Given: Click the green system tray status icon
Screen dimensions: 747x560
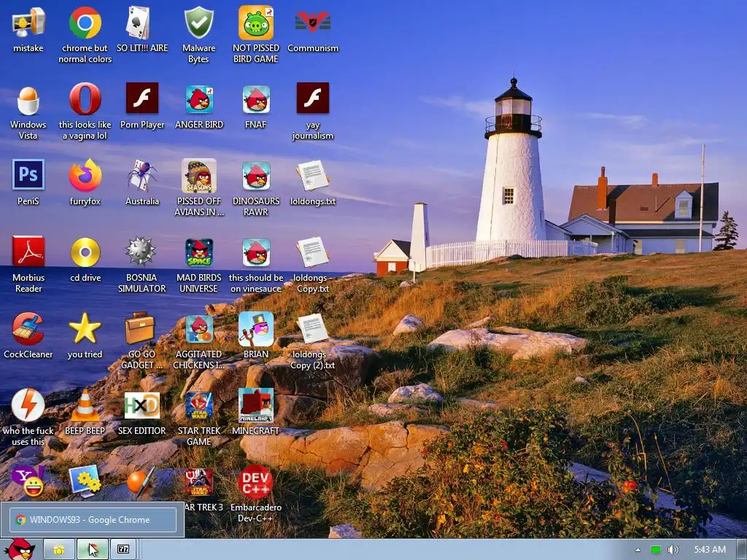Looking at the screenshot, I should coord(656,550).
